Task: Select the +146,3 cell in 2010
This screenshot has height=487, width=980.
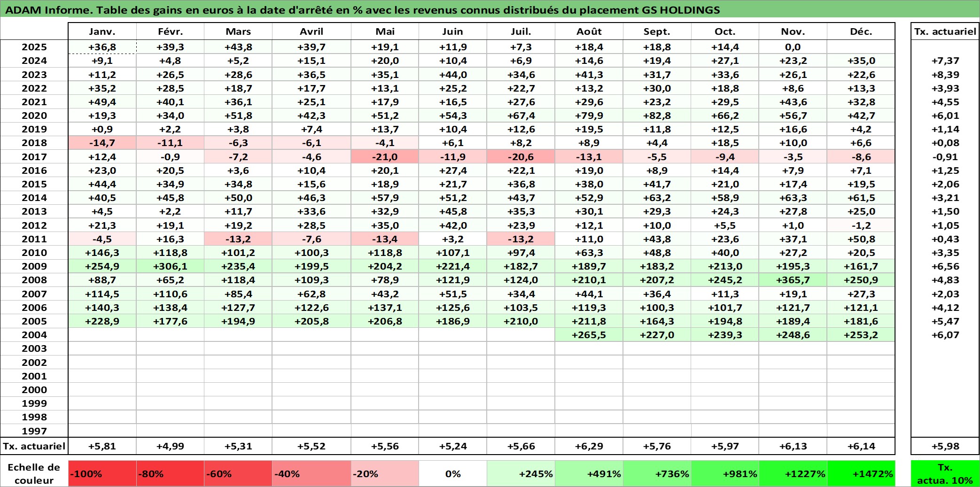Action: coord(102,253)
